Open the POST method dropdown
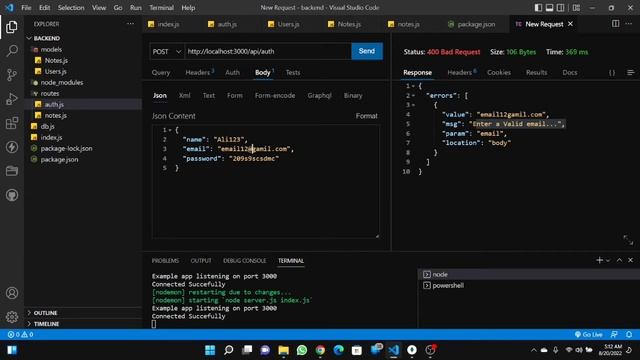 pyautogui.click(x=167, y=51)
